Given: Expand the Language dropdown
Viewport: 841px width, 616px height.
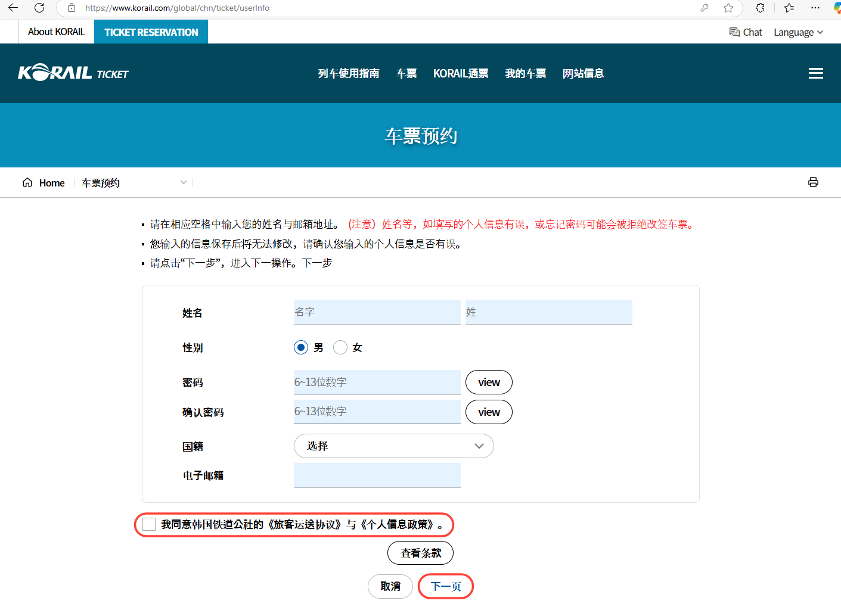Looking at the screenshot, I should (x=798, y=32).
